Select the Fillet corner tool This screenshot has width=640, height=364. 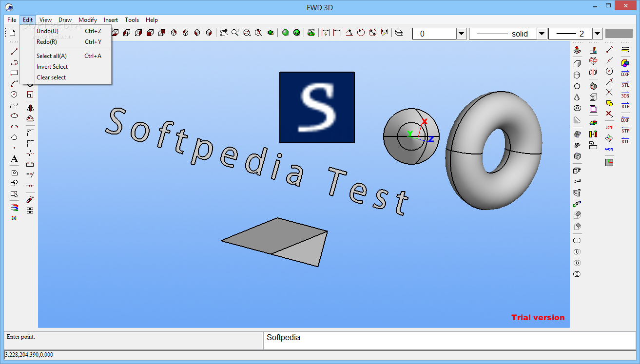pos(30,133)
